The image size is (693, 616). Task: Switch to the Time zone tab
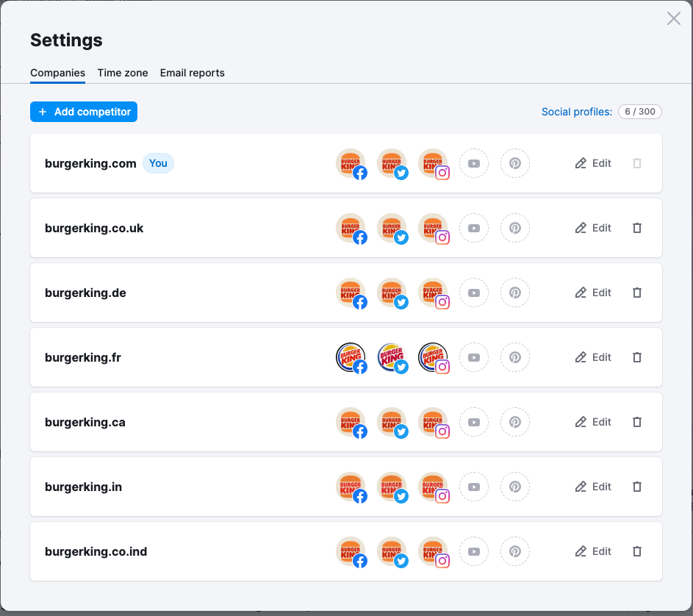point(123,73)
